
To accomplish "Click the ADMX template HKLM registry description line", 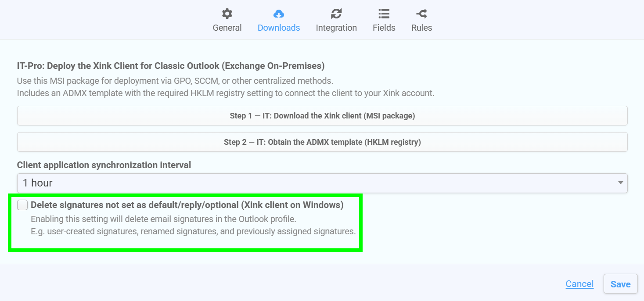I will pos(226,93).
